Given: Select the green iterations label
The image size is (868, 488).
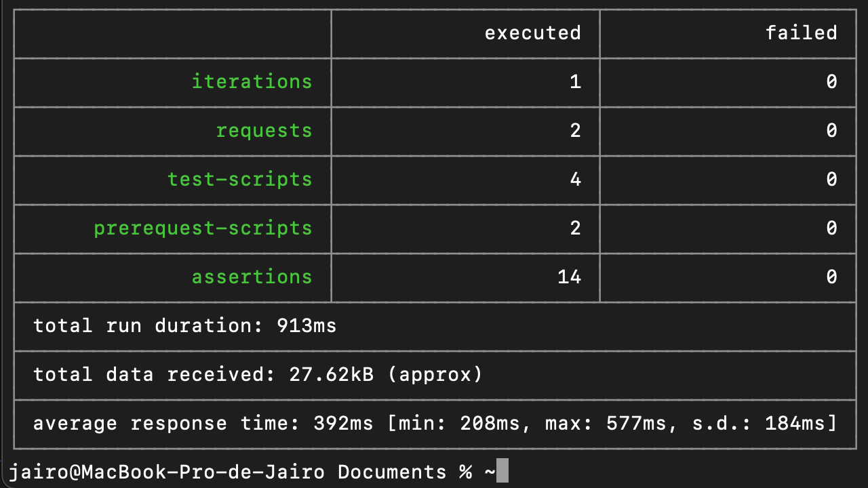Looking at the screenshot, I should (252, 82).
